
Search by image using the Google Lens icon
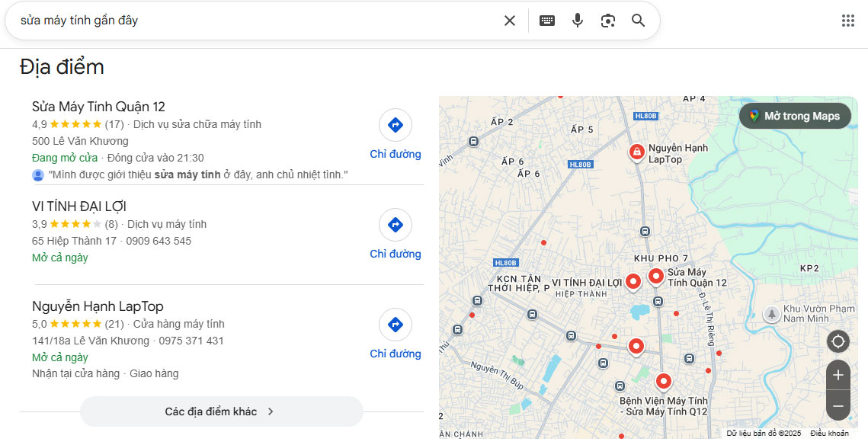(x=608, y=21)
